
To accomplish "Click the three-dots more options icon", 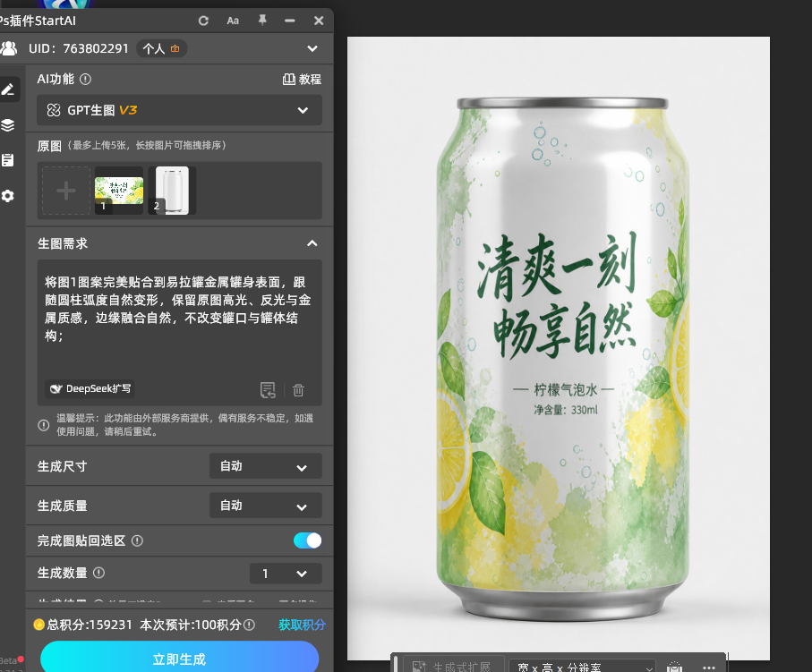I will point(709,667).
